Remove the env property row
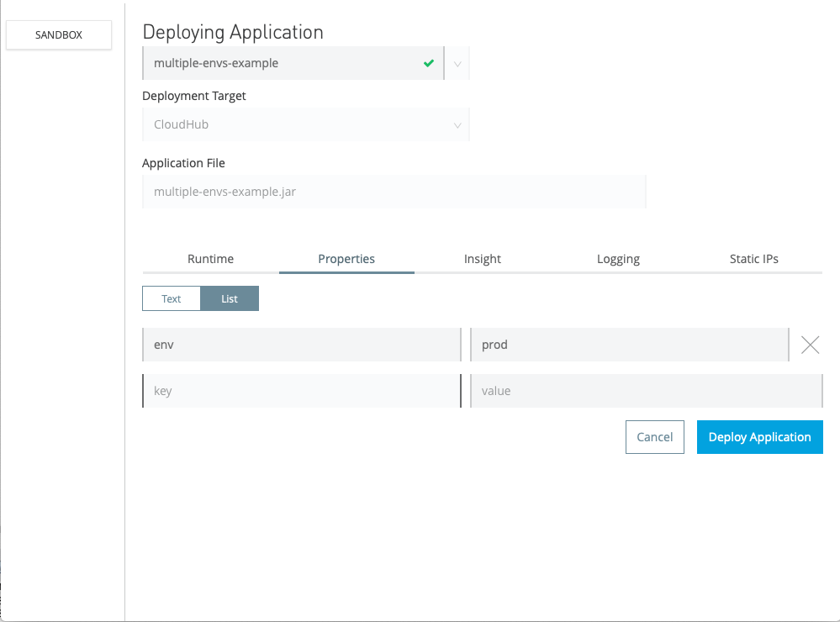This screenshot has width=840, height=622. click(x=809, y=345)
